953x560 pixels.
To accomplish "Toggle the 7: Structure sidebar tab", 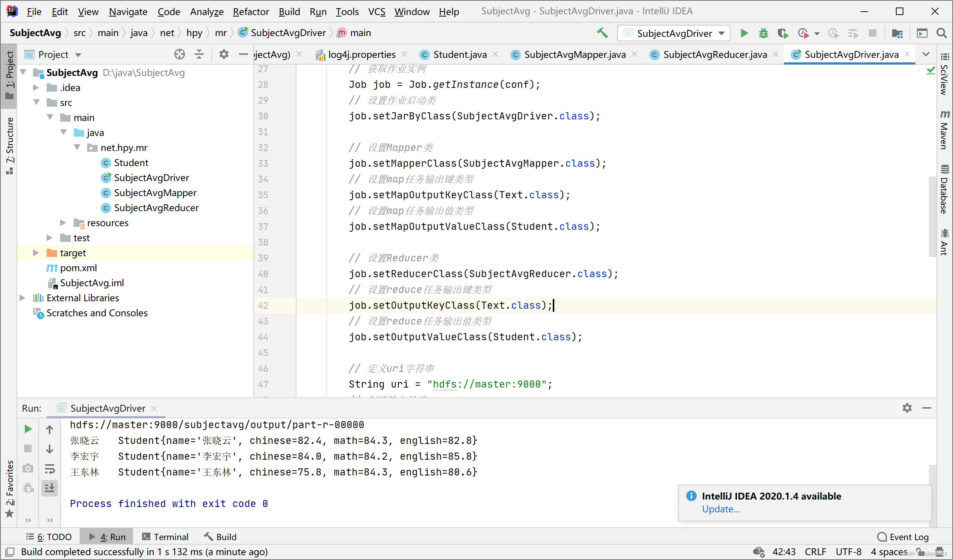I will 9,146.
